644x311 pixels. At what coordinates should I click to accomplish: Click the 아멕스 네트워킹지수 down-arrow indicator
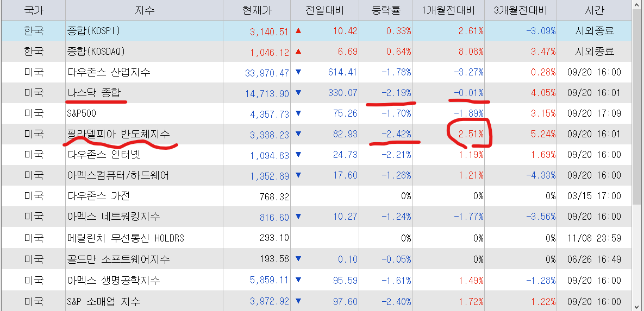click(298, 217)
